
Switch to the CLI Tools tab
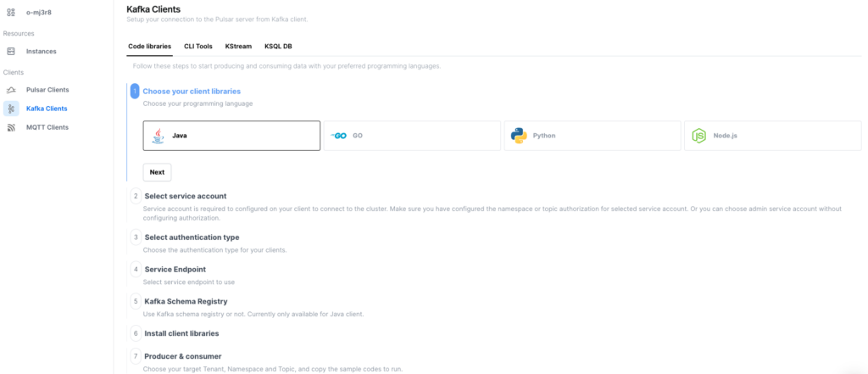tap(198, 46)
